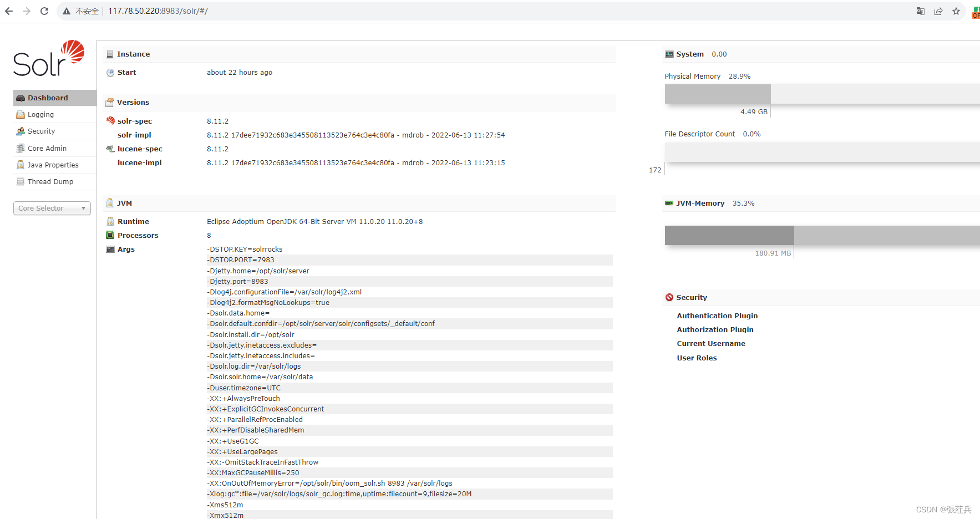Click the translate page icon

pos(921,11)
